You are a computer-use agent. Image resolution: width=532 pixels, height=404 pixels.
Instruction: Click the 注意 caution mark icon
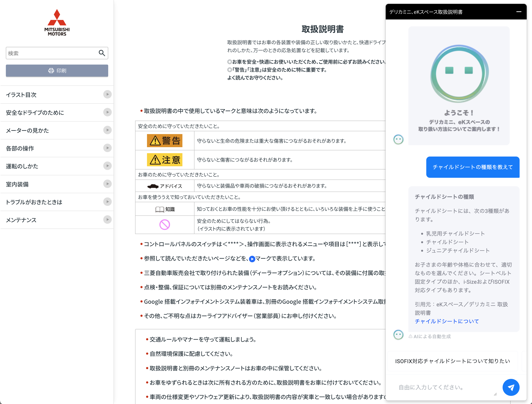(x=165, y=160)
